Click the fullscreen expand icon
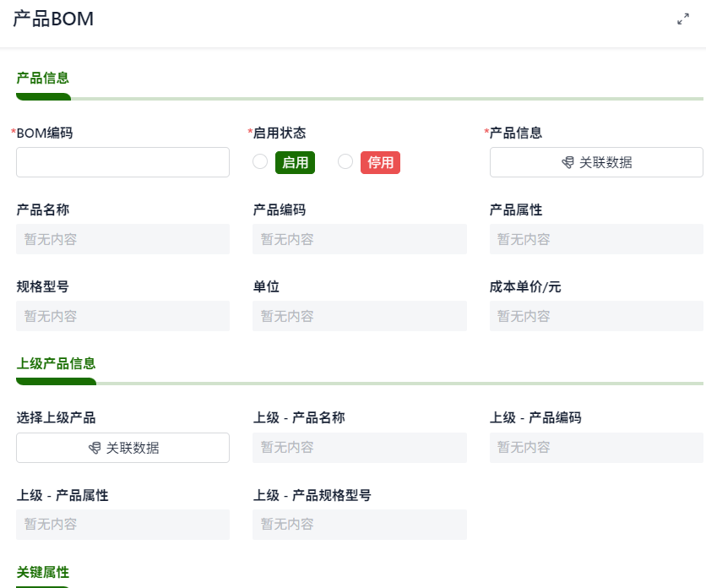The height and width of the screenshot is (588, 706). pos(683,19)
